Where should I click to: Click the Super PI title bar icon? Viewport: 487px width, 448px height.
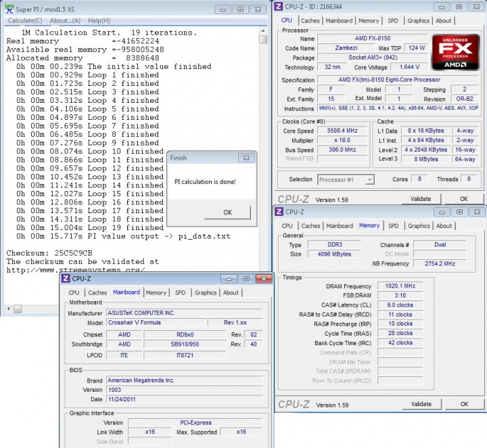tap(9, 9)
